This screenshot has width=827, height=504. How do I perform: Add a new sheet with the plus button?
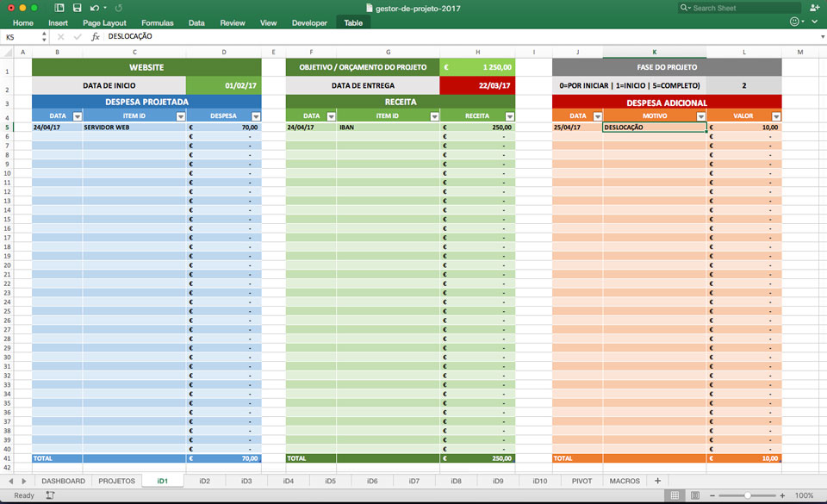(x=657, y=481)
